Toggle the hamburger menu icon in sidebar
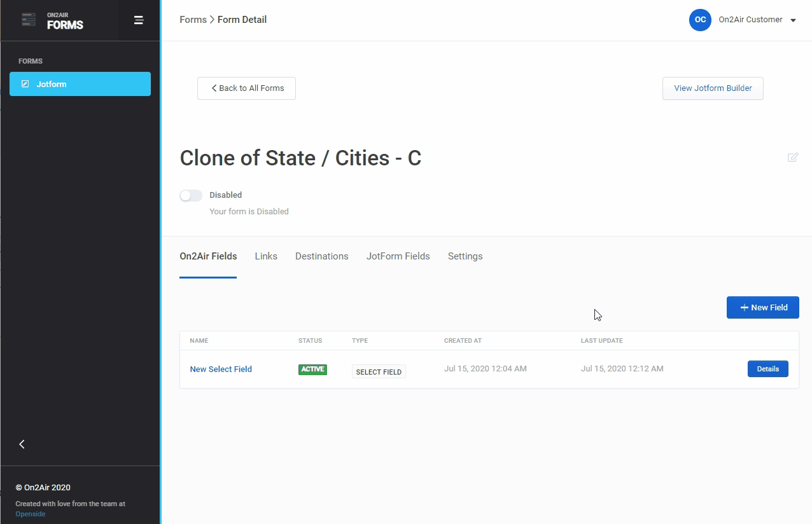Image resolution: width=812 pixels, height=524 pixels. coord(139,20)
